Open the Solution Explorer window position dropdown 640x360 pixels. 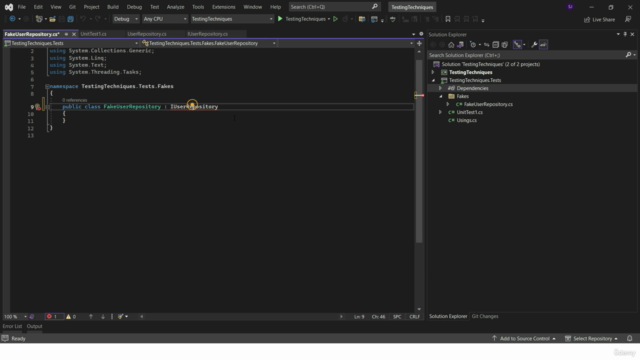tap(618, 34)
